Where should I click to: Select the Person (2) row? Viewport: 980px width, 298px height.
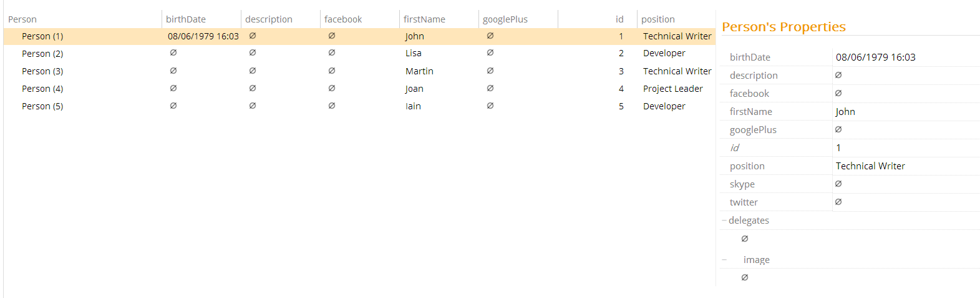[x=42, y=54]
